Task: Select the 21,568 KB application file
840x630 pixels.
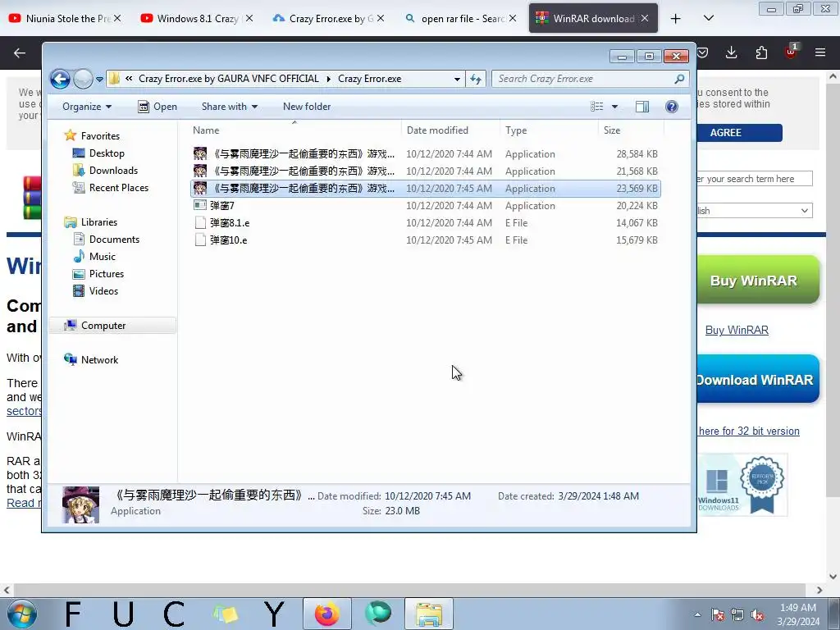Action: coord(426,171)
